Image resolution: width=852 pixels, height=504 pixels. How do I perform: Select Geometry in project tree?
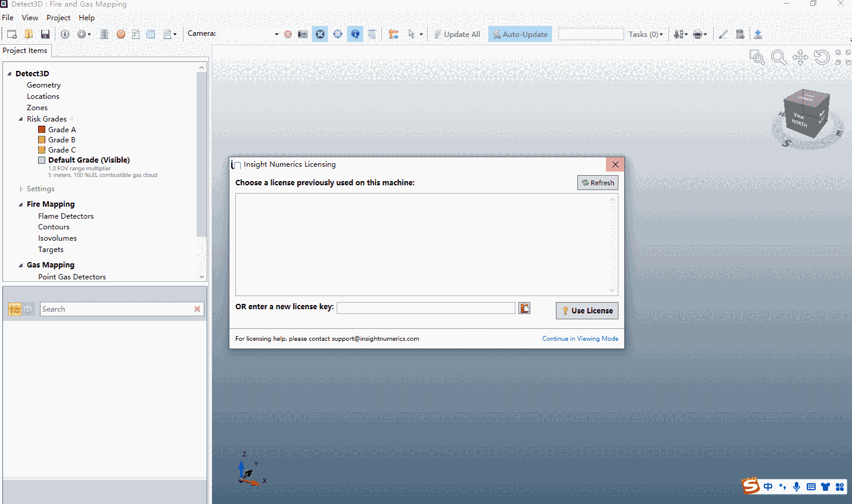(x=43, y=85)
